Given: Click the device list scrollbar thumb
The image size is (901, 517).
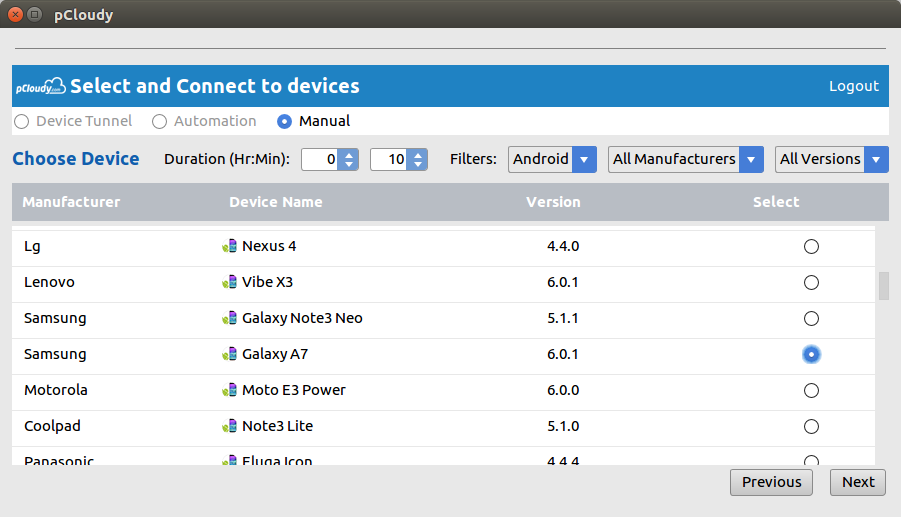Looking at the screenshot, I should coord(883,285).
